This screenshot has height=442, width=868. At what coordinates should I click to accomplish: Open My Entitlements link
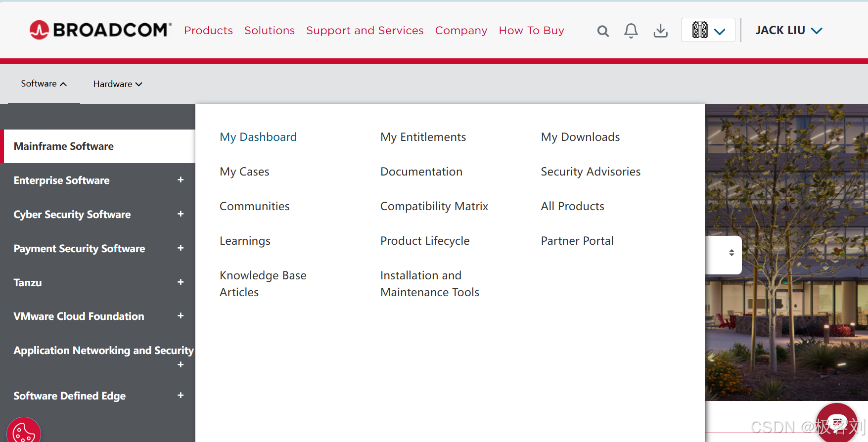tap(423, 137)
